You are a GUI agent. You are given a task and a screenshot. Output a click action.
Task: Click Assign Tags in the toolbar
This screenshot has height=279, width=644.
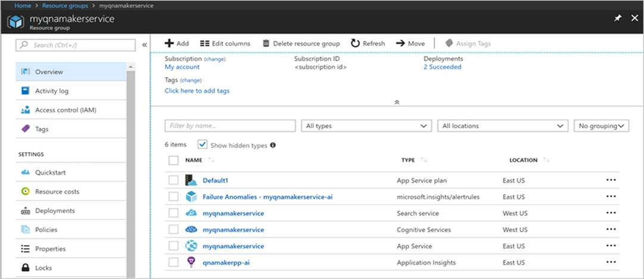pyautogui.click(x=468, y=43)
